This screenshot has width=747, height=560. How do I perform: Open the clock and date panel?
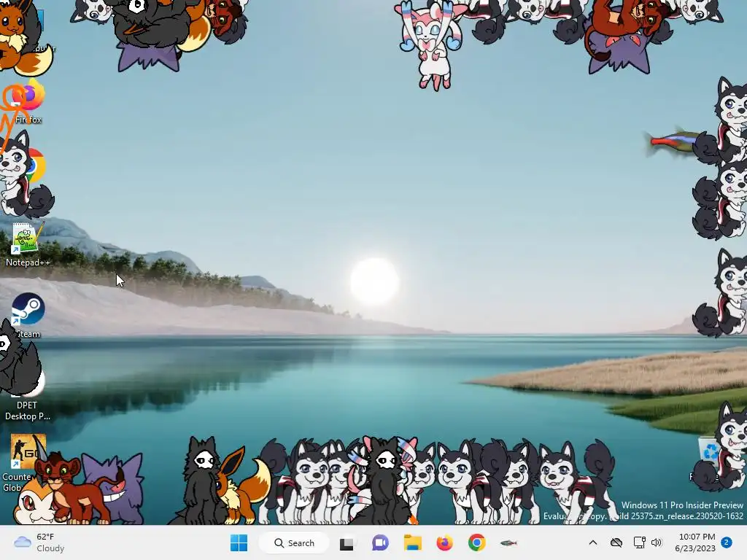point(695,542)
